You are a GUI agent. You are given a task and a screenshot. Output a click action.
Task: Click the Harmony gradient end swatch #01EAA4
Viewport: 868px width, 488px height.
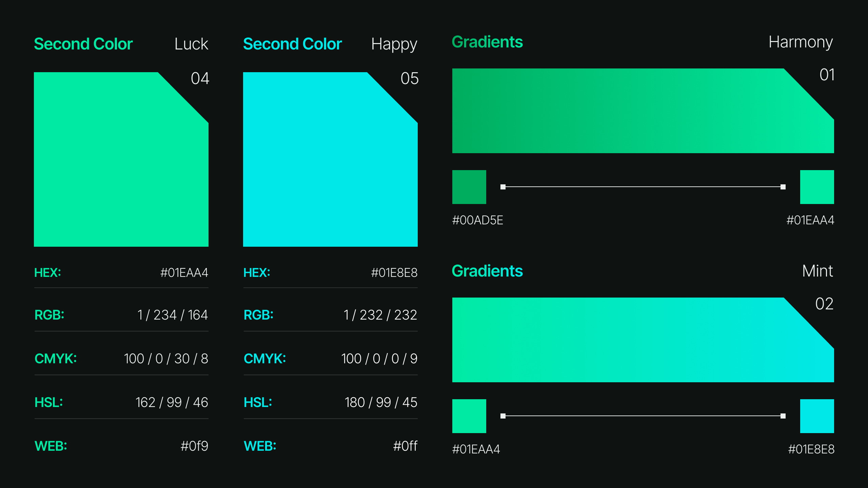[x=817, y=187]
